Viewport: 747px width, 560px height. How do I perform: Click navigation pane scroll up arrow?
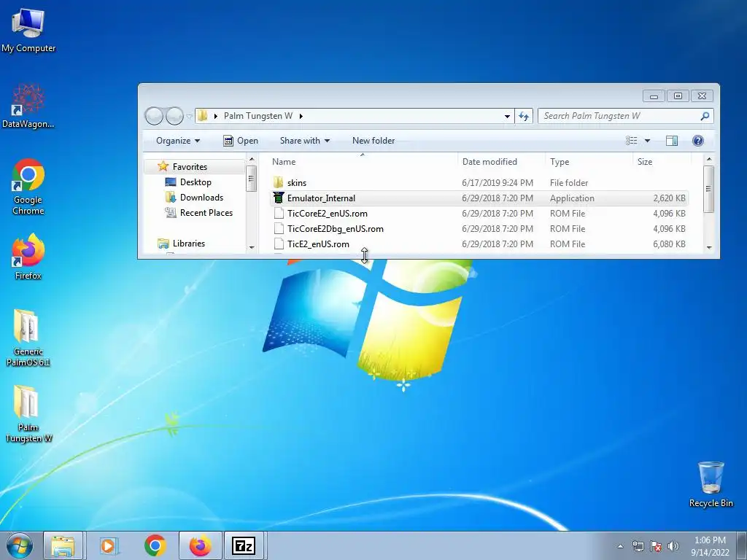coord(252,159)
